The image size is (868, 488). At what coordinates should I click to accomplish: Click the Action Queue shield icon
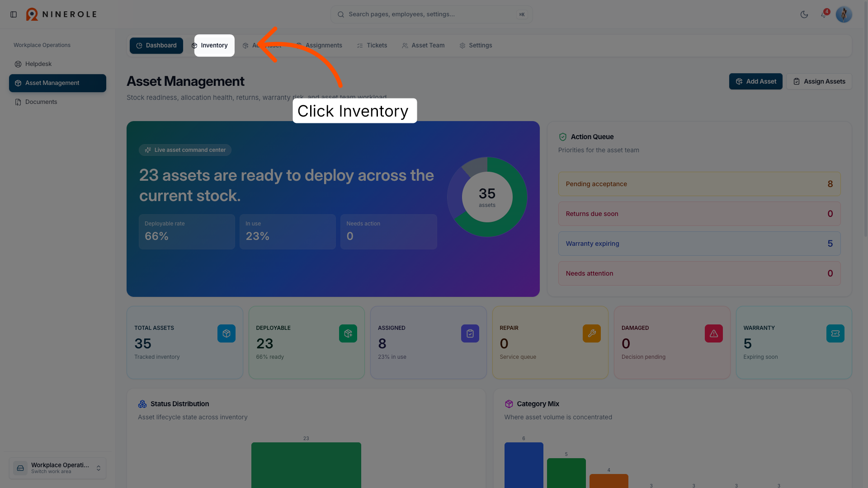tap(563, 137)
